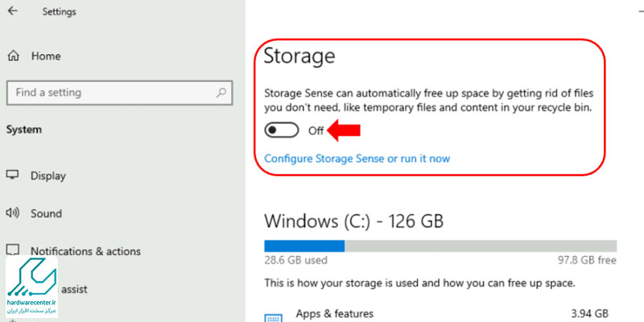The width and height of the screenshot is (644, 322).
Task: Click the back arrow icon
Action: (x=13, y=10)
